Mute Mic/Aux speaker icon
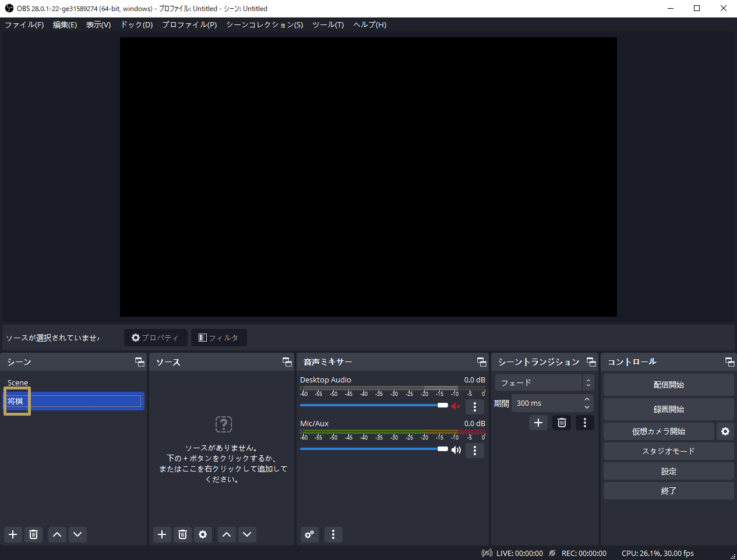The width and height of the screenshot is (737, 560). [x=456, y=449]
